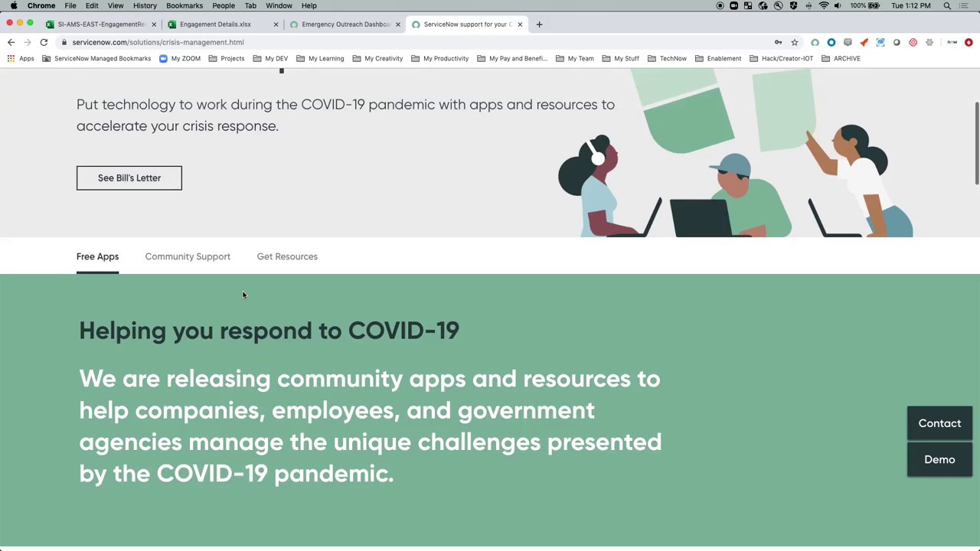Open a new browser tab
This screenshot has width=980, height=551.
coord(539,24)
